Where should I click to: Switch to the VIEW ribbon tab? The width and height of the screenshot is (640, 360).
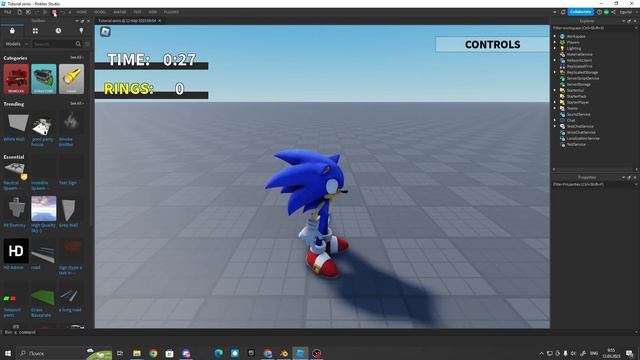tap(153, 12)
